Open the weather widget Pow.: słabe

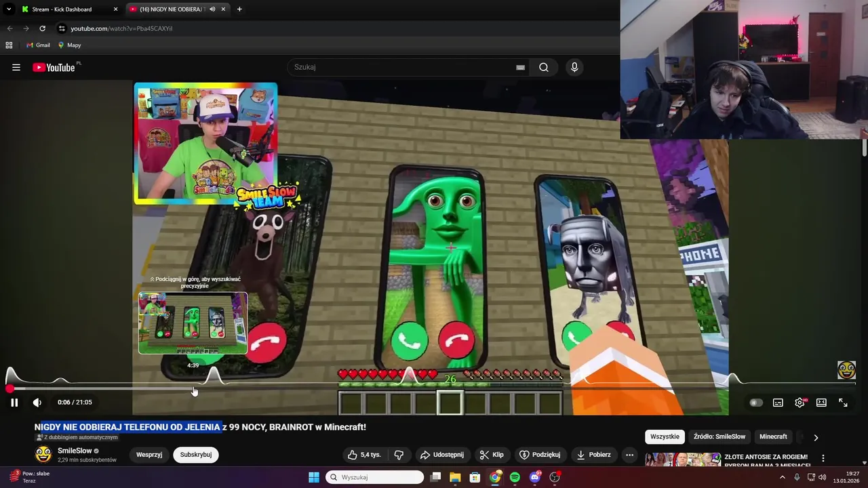(30, 477)
